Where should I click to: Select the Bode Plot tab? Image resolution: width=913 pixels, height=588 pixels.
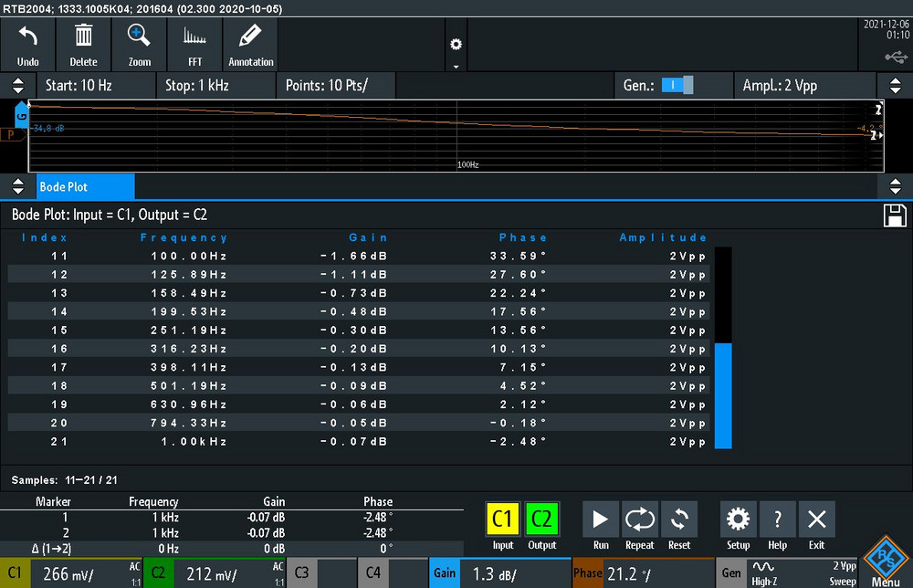pyautogui.click(x=85, y=187)
